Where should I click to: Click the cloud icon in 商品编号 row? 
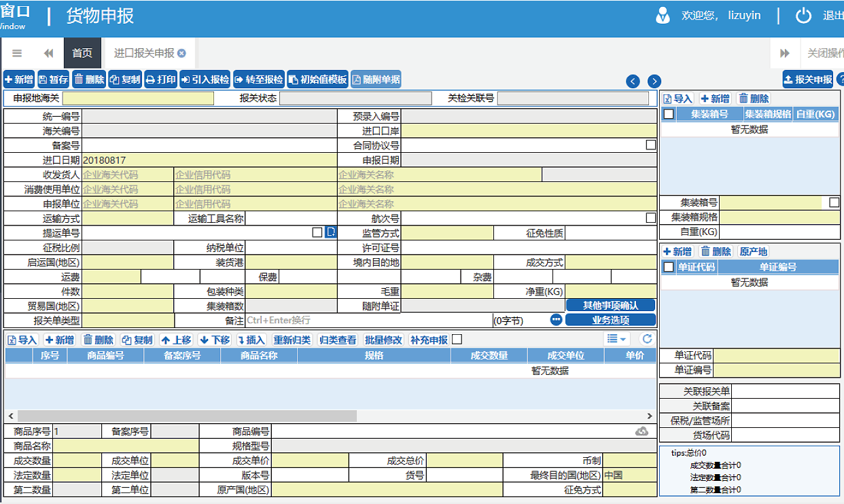641,431
